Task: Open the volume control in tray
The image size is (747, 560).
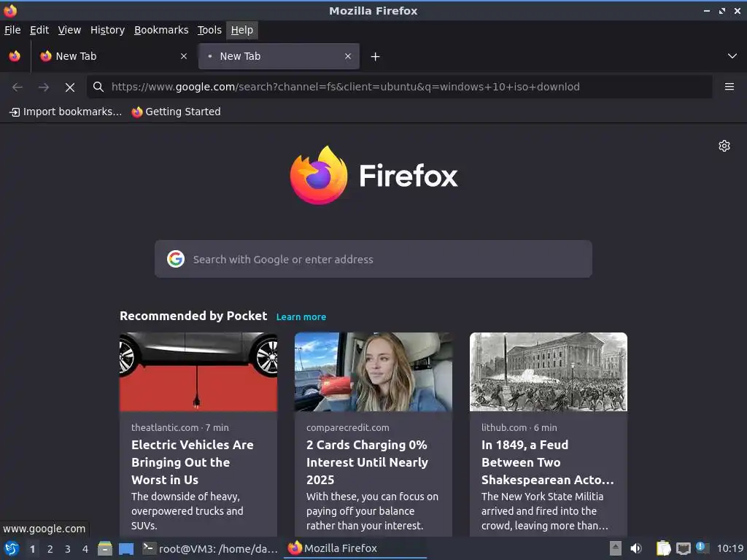Action: pos(636,548)
